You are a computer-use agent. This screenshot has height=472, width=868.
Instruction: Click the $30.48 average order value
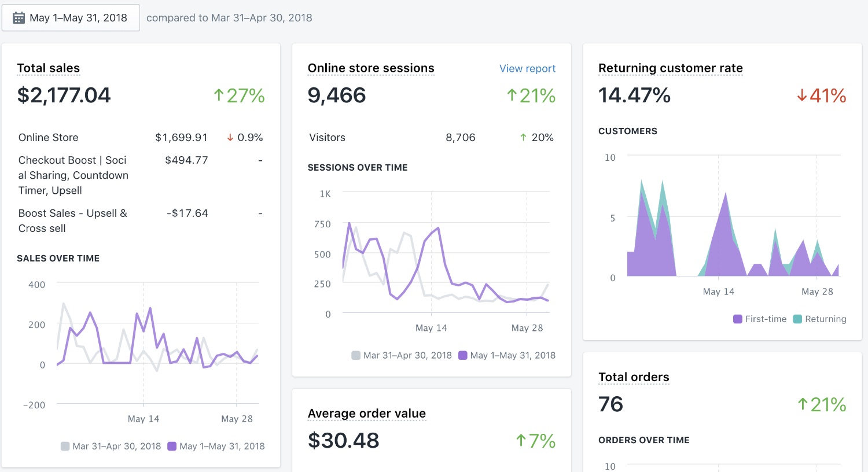[x=344, y=441]
